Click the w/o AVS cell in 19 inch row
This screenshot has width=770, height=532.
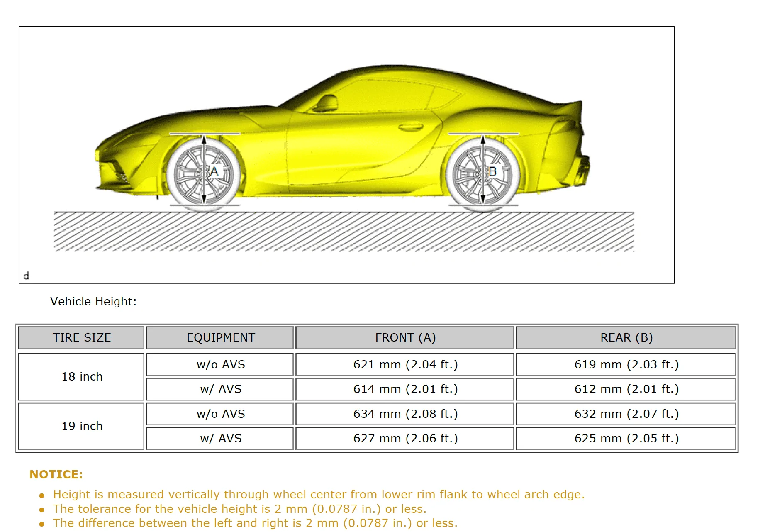coord(220,414)
